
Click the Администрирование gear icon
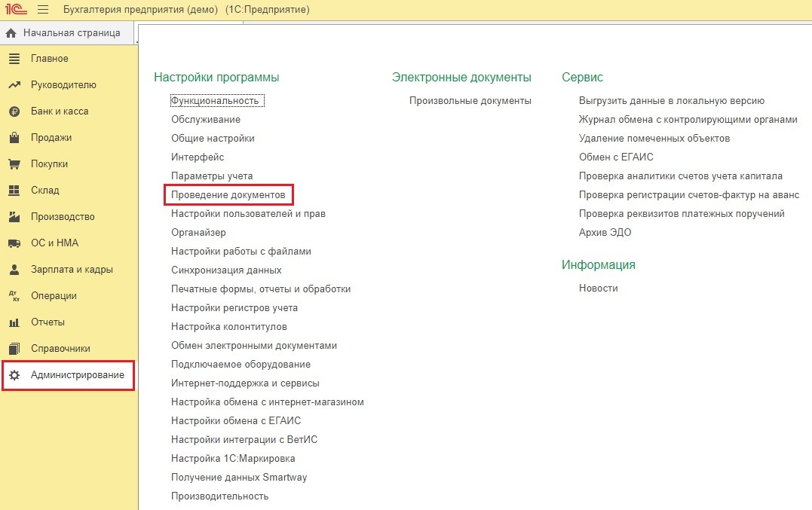coord(14,375)
